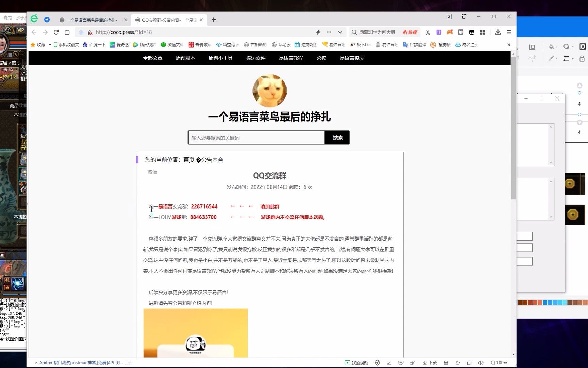588x368 pixels.
Task: Mute sound via the speaker icon
Action: click(x=480, y=363)
